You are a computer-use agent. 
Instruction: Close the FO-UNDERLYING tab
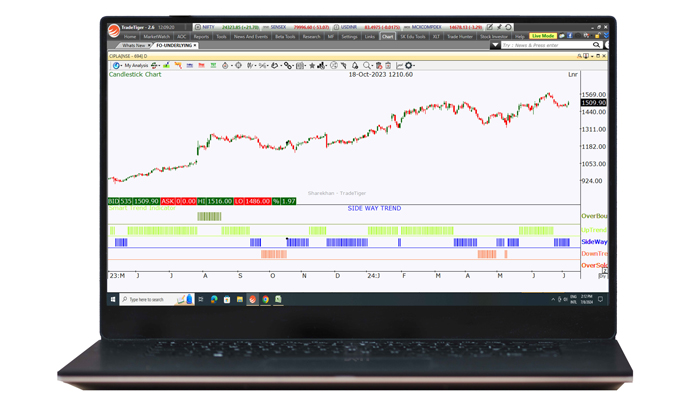pyautogui.click(x=195, y=46)
